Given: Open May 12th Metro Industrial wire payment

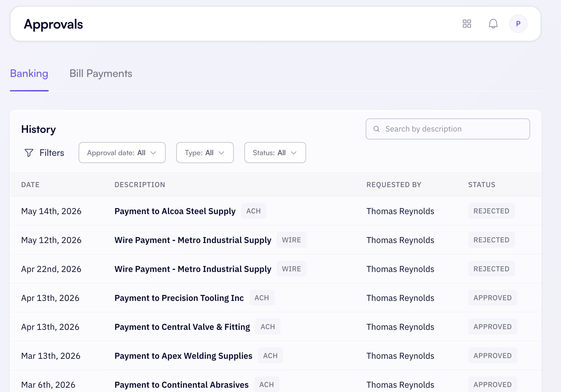Looking at the screenshot, I should (193, 240).
